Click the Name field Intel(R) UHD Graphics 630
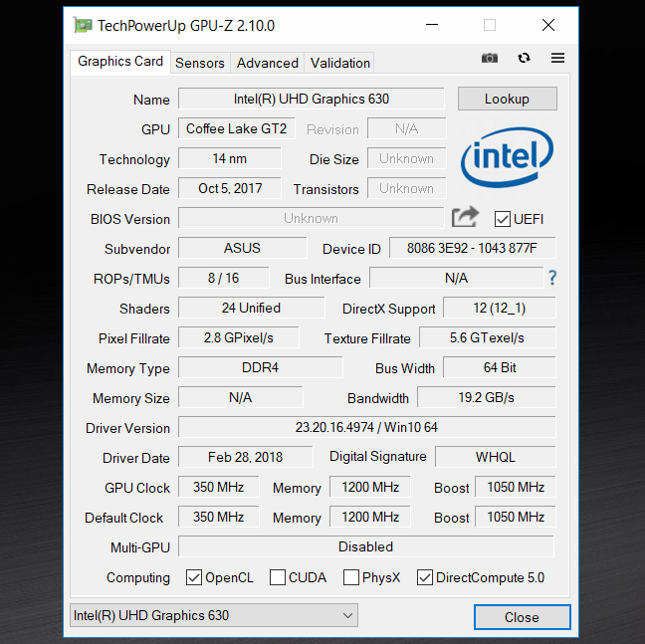 [x=312, y=99]
